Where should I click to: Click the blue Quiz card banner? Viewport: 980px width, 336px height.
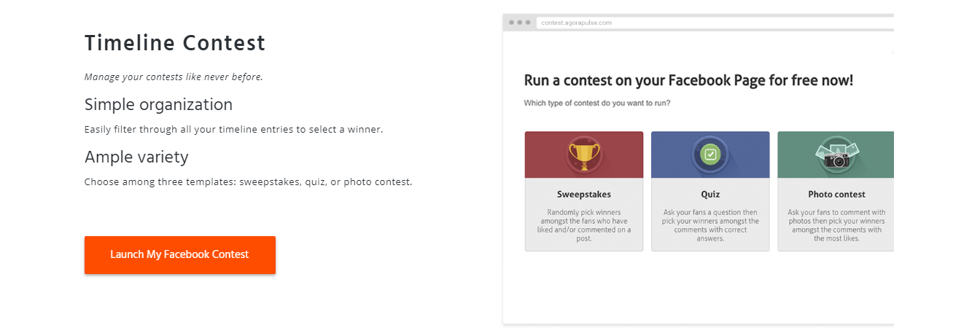[x=710, y=155]
